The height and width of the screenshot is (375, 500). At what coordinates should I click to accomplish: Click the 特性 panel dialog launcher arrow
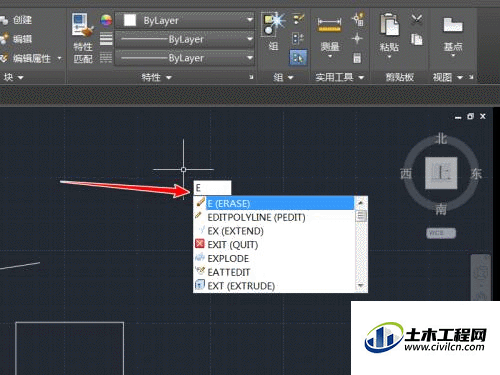coord(251,77)
